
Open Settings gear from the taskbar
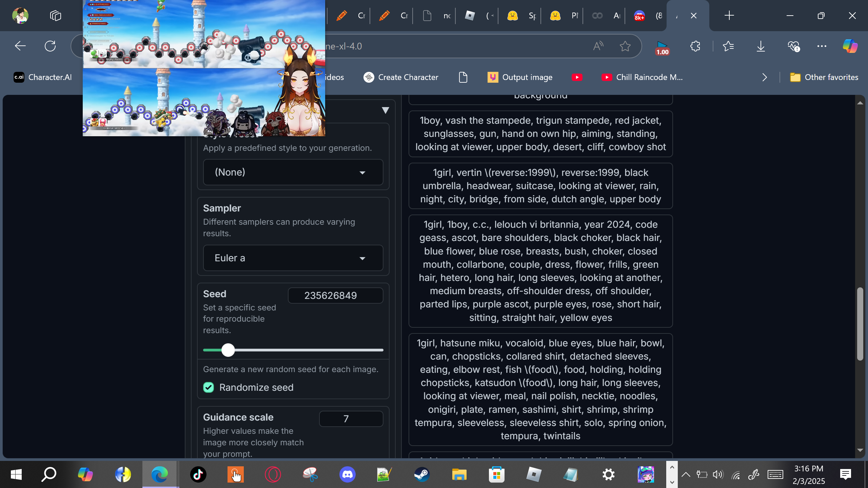pyautogui.click(x=609, y=474)
